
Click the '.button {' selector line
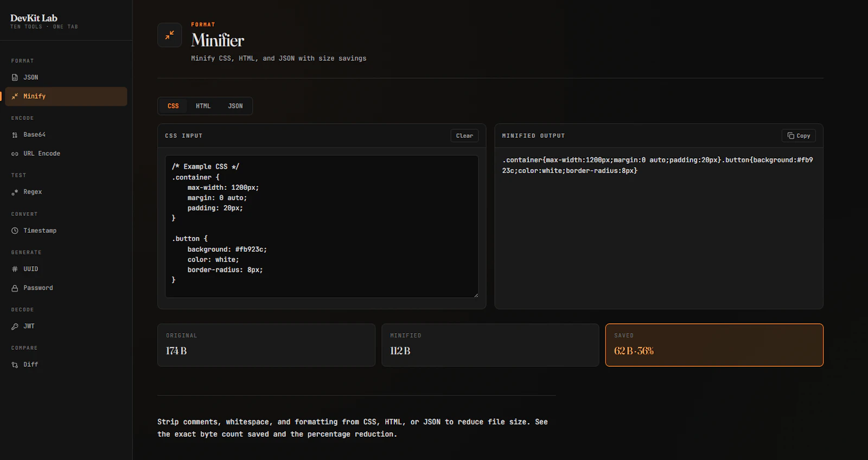tap(190, 239)
